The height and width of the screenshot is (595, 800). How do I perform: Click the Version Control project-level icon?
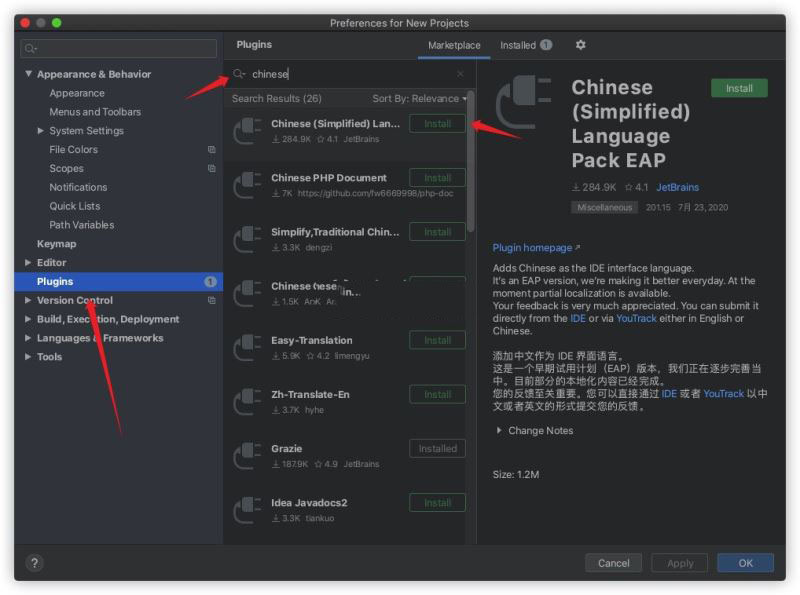[212, 300]
